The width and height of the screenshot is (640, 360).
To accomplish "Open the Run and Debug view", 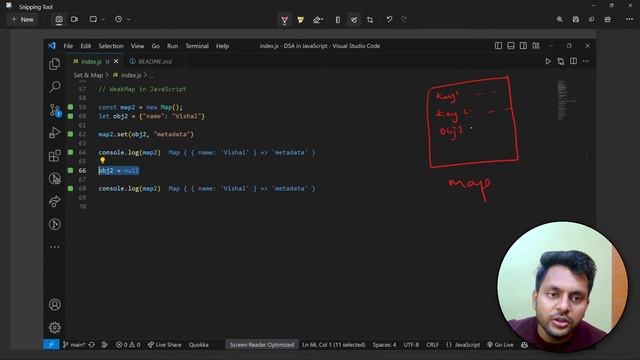I will (x=55, y=133).
